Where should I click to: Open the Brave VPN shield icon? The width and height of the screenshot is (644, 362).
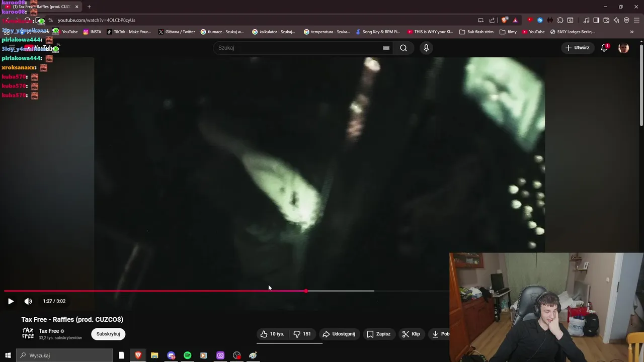(626, 20)
